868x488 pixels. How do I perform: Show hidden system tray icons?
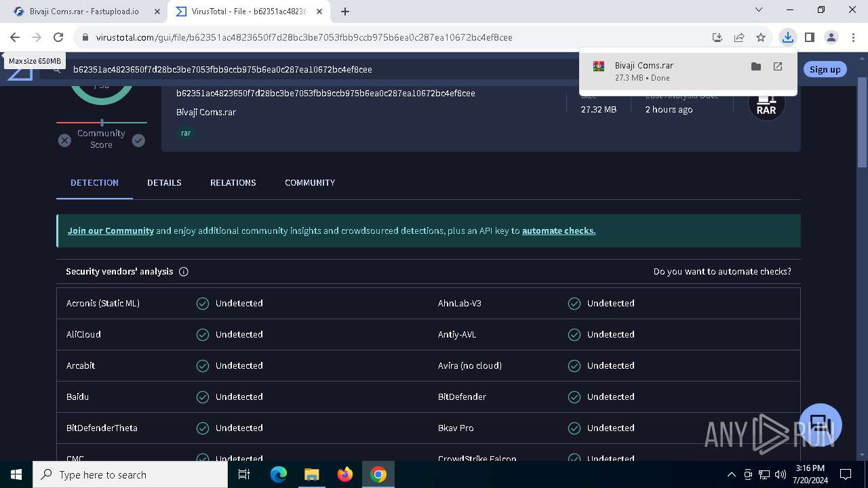click(731, 474)
